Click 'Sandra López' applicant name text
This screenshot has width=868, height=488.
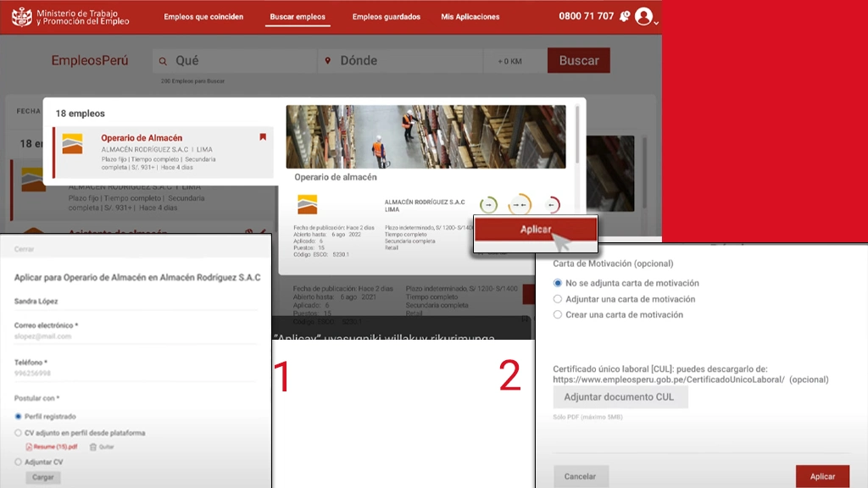coord(36,301)
